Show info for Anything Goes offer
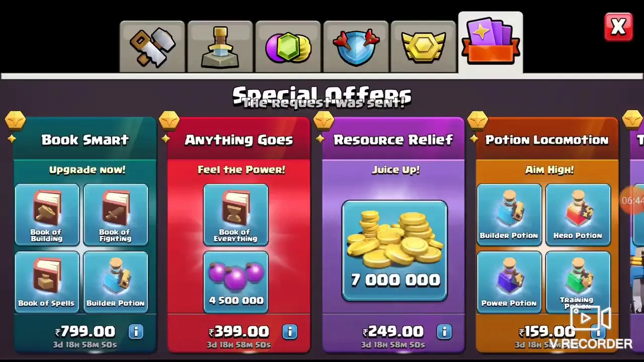The height and width of the screenshot is (362, 644). tap(290, 332)
